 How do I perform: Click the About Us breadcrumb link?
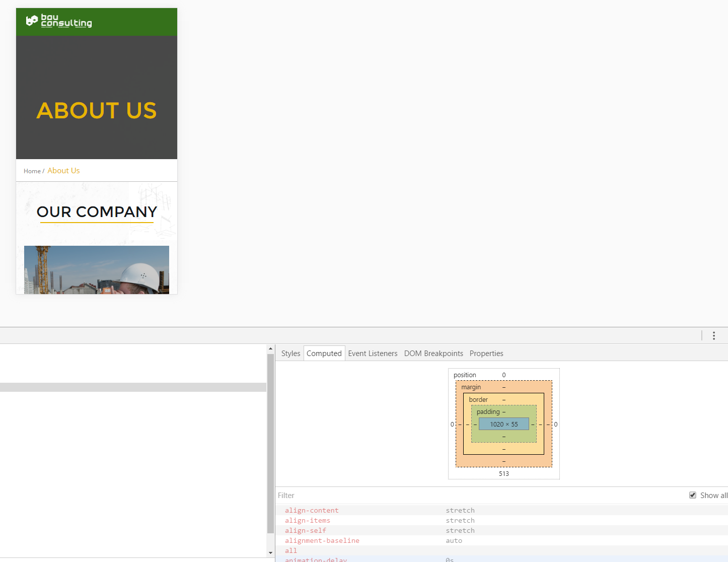coord(63,171)
